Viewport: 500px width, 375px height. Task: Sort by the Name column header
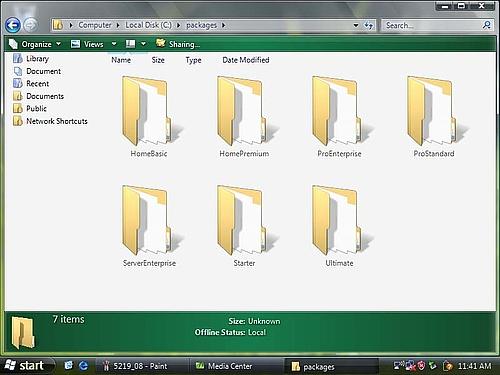121,60
